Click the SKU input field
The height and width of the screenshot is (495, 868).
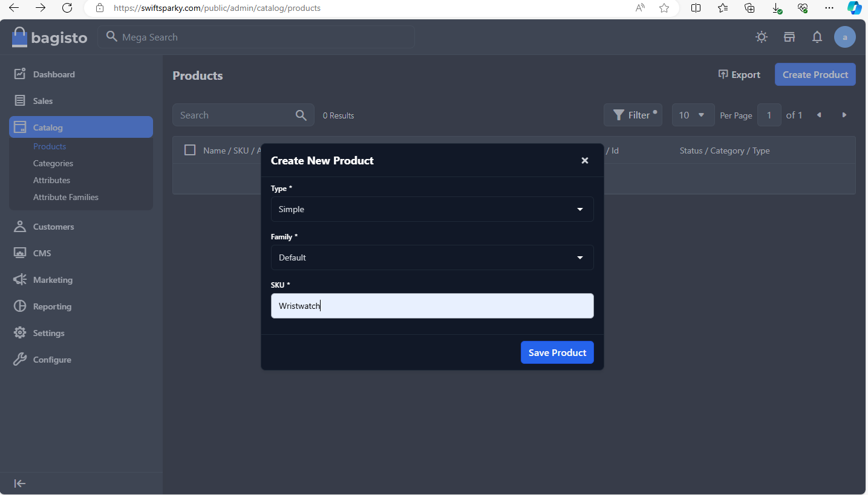click(432, 306)
